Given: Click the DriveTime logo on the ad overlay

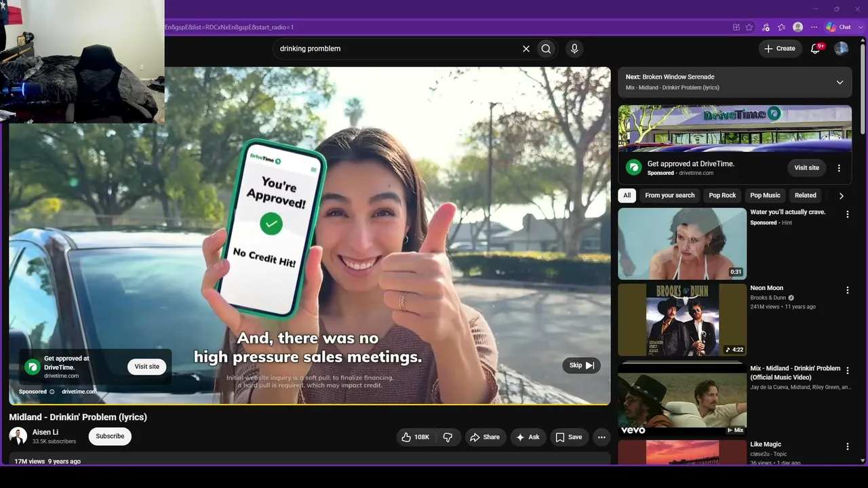Looking at the screenshot, I should [x=32, y=367].
